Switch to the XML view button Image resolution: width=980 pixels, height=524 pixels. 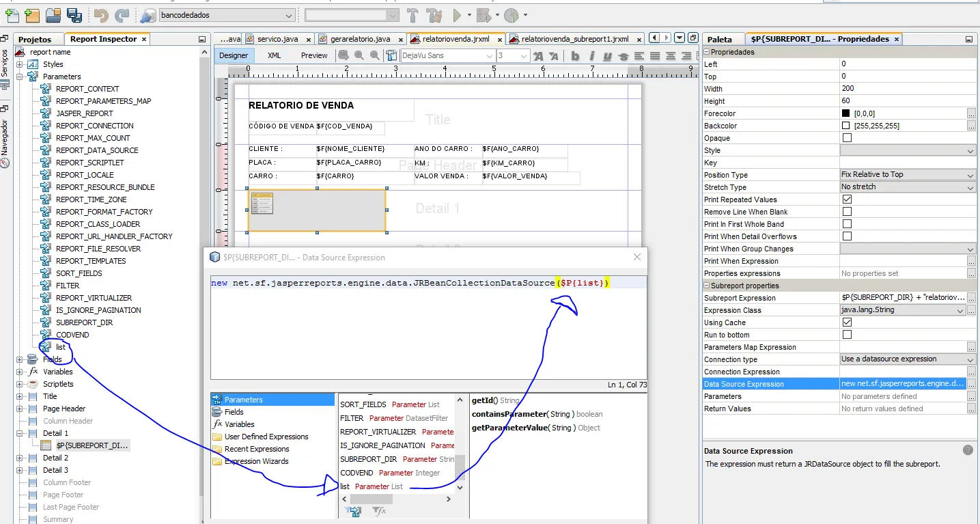(x=274, y=55)
